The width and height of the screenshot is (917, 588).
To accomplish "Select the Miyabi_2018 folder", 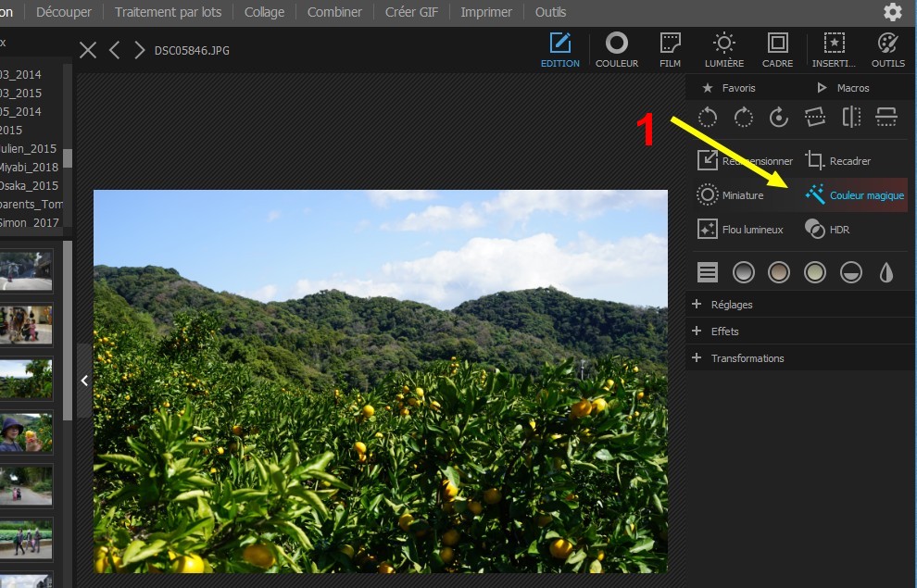I will coord(30,168).
